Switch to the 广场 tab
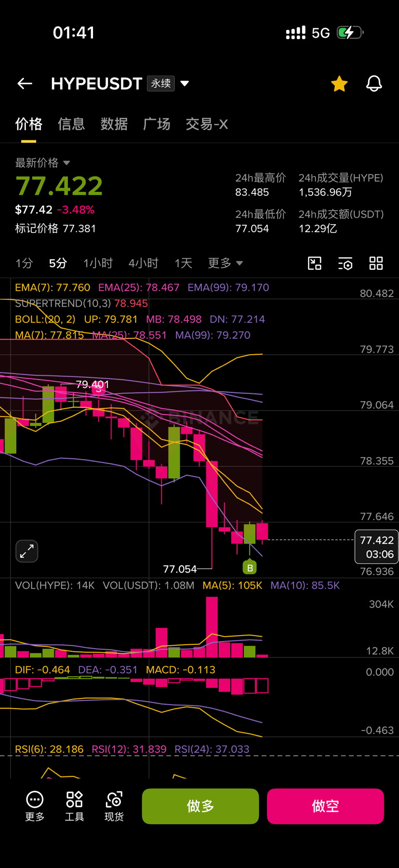The width and height of the screenshot is (399, 868). [x=157, y=124]
